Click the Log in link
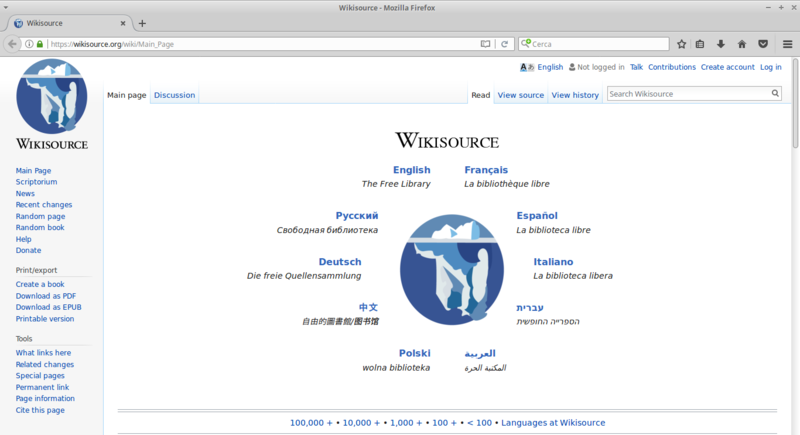The width and height of the screenshot is (800, 435). (770, 67)
